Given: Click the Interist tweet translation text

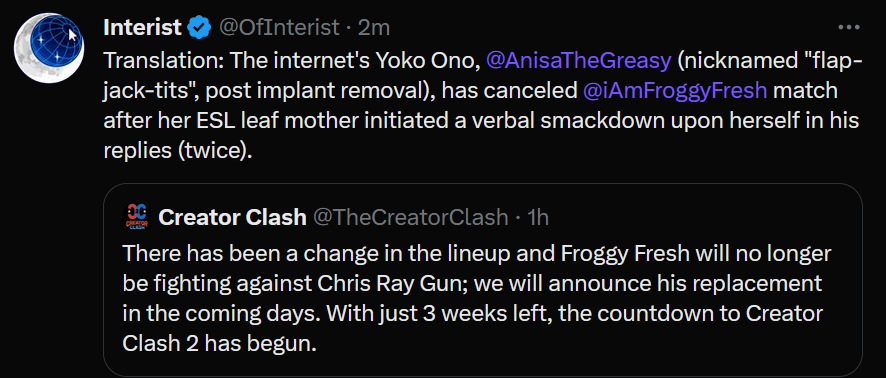Looking at the screenshot, I should [x=482, y=106].
